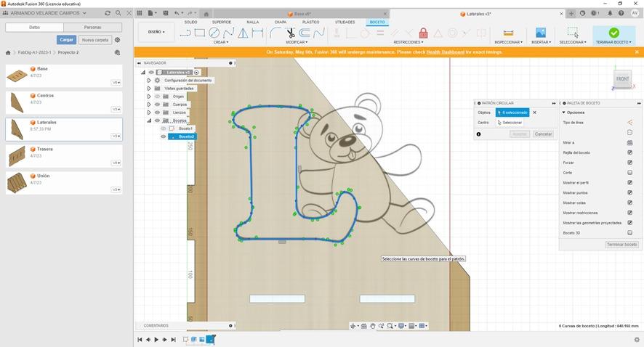Toggle visibility eye of Boceto1
The image size is (644, 347).
coord(164,128)
